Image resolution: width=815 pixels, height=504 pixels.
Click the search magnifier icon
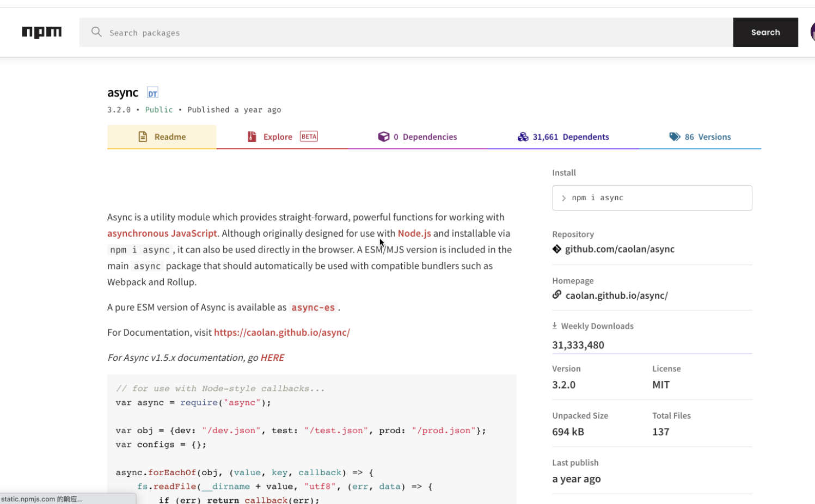point(96,32)
